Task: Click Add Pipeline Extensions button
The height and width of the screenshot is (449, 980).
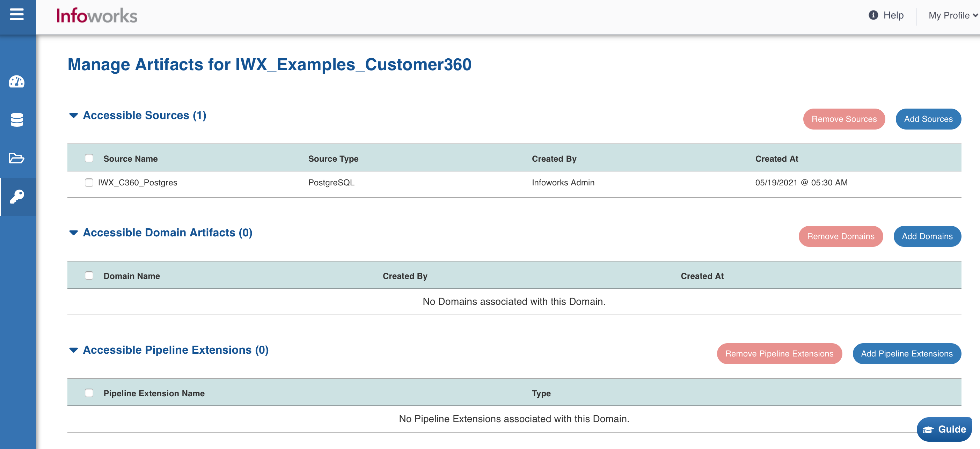Action: pyautogui.click(x=907, y=354)
